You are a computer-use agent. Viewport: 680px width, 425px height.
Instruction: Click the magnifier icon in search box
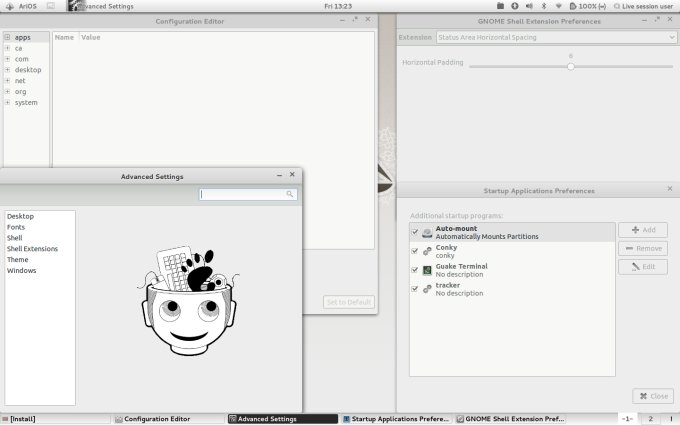290,194
